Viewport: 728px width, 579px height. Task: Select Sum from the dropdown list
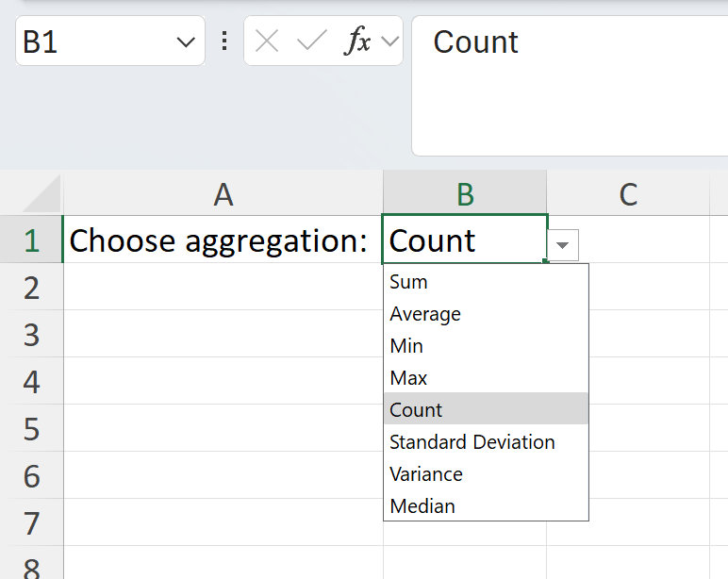[x=408, y=282]
